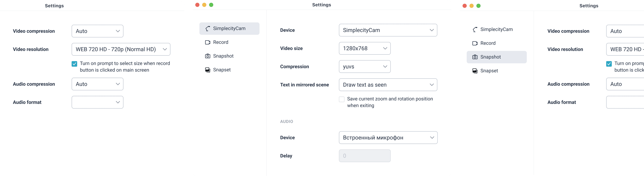
Task: Expand the Compression yuvs dropdown
Action: pos(365,67)
